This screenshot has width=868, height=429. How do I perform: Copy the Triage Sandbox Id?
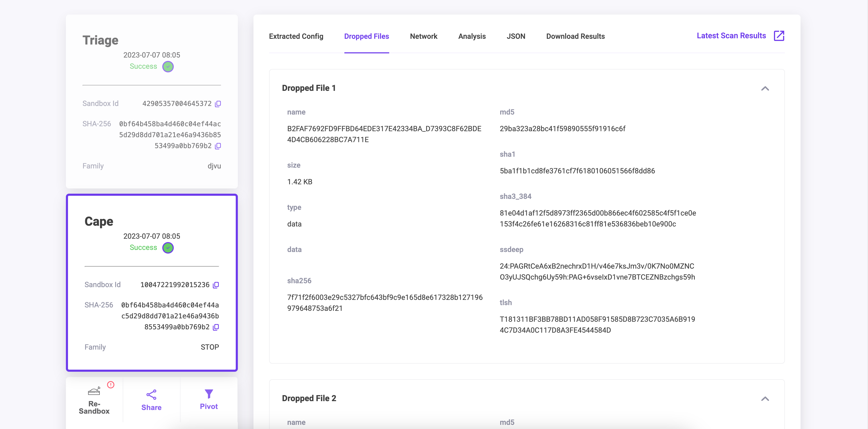click(218, 104)
